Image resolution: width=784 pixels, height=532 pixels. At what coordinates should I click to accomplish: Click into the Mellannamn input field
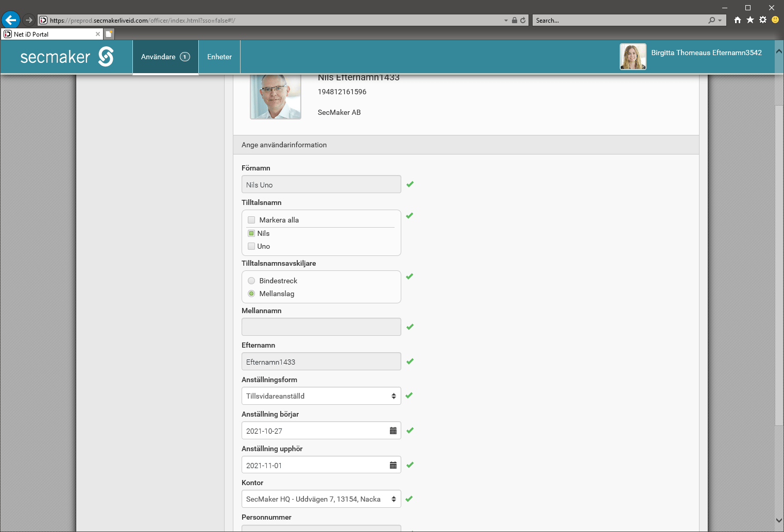click(x=321, y=327)
